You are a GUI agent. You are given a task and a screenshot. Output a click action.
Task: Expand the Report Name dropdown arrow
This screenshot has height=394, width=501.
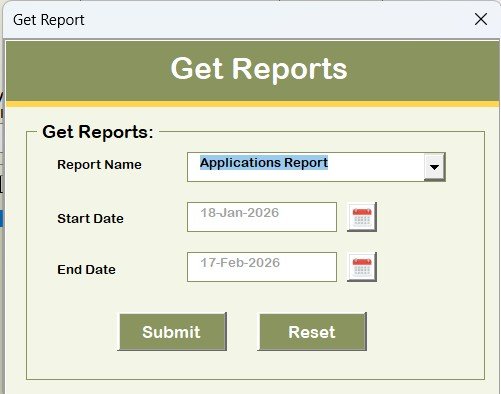(434, 167)
